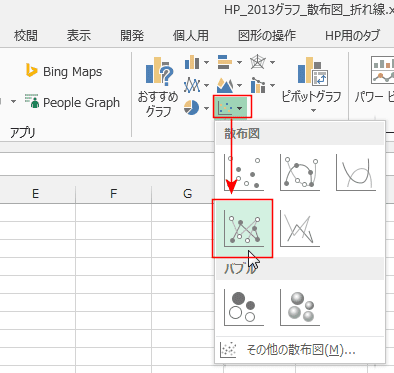Pick scatter with smooth lines and markers
The image size is (394, 373).
tap(300, 173)
